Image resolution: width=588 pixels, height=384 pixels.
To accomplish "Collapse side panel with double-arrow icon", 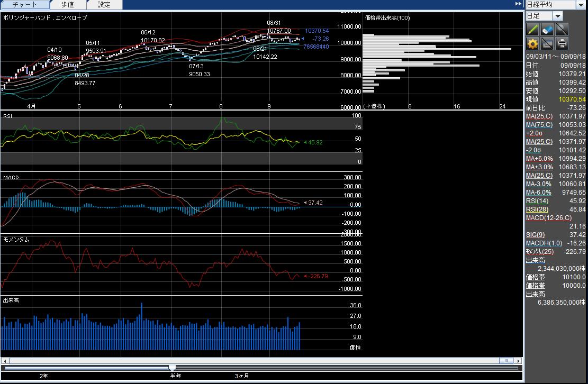I will 518,4.
